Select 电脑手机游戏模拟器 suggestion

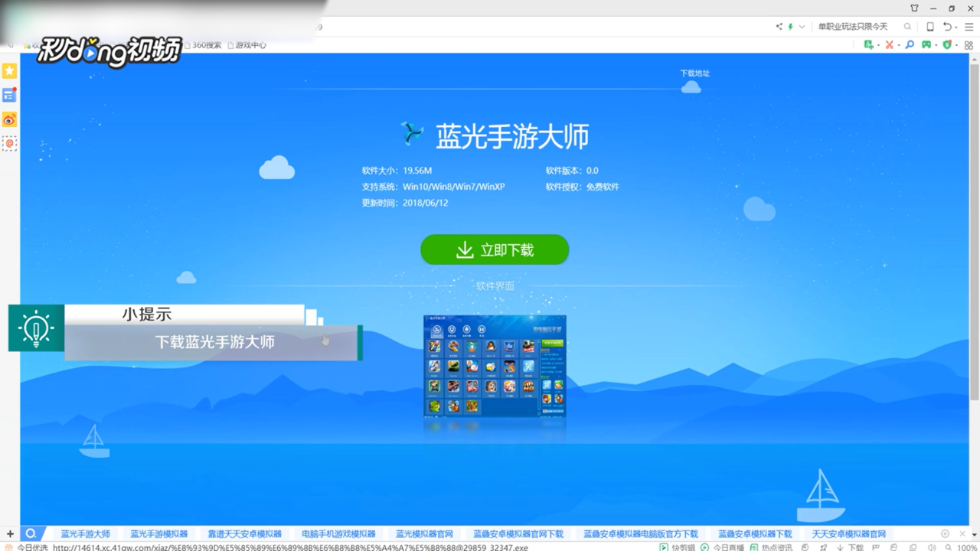pyautogui.click(x=338, y=533)
